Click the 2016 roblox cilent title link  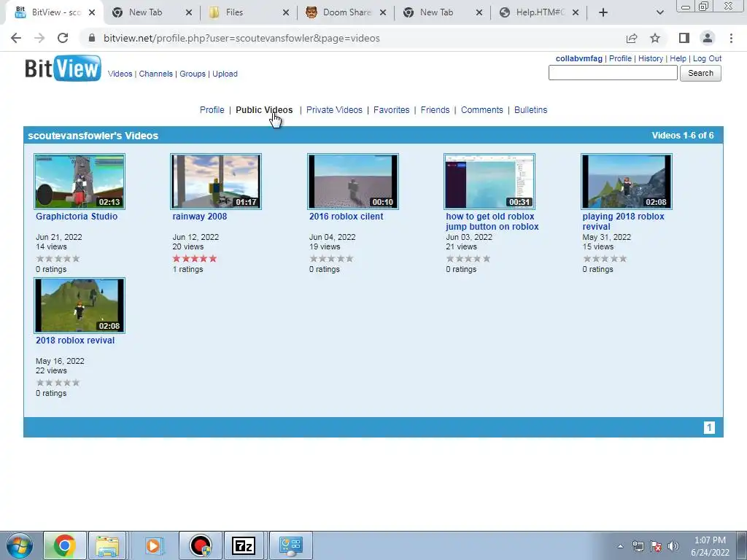coord(347,216)
